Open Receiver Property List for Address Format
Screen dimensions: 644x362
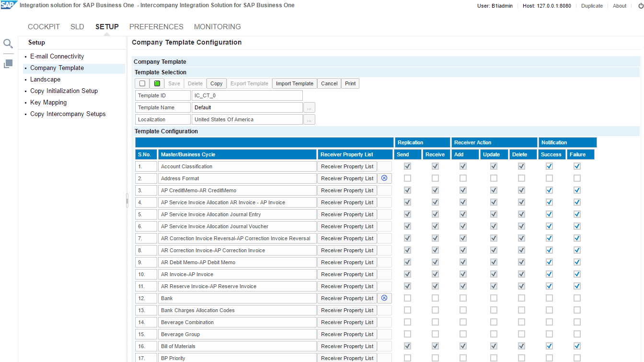(347, 178)
